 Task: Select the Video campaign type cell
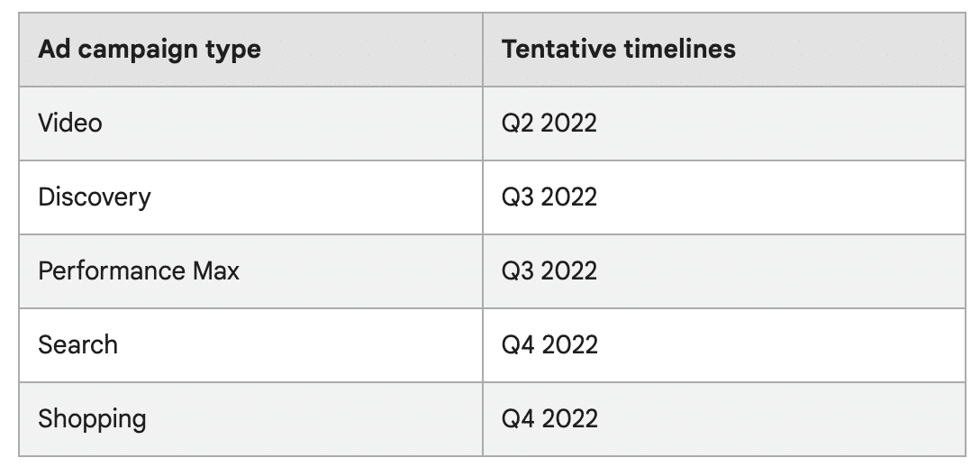(70, 123)
